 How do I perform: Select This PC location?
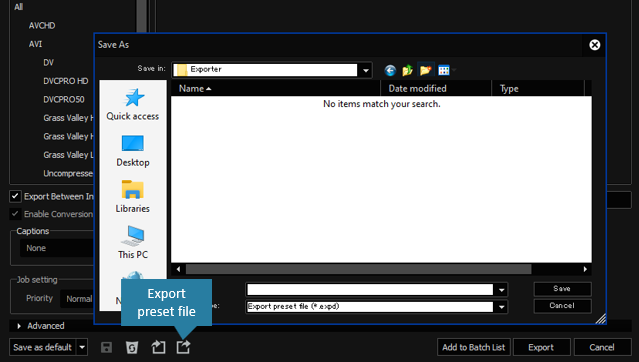133,243
